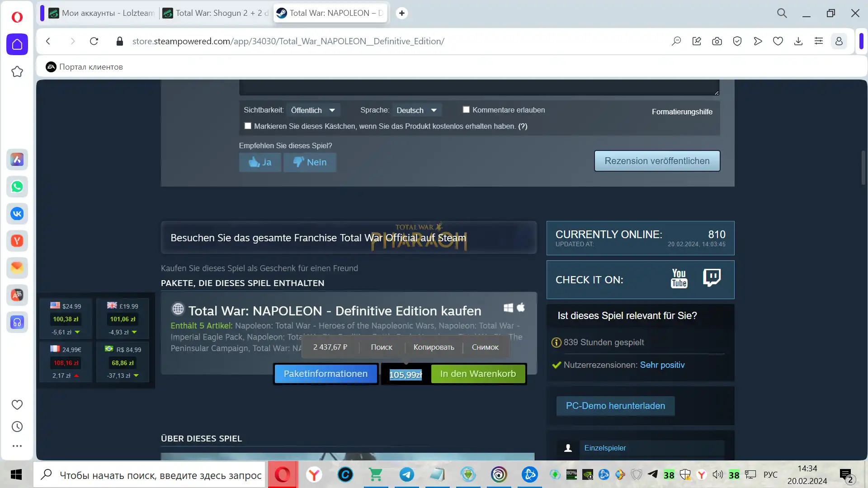The height and width of the screenshot is (488, 868).
Task: Open the Easy Setup menu icon
Action: pos(819,41)
